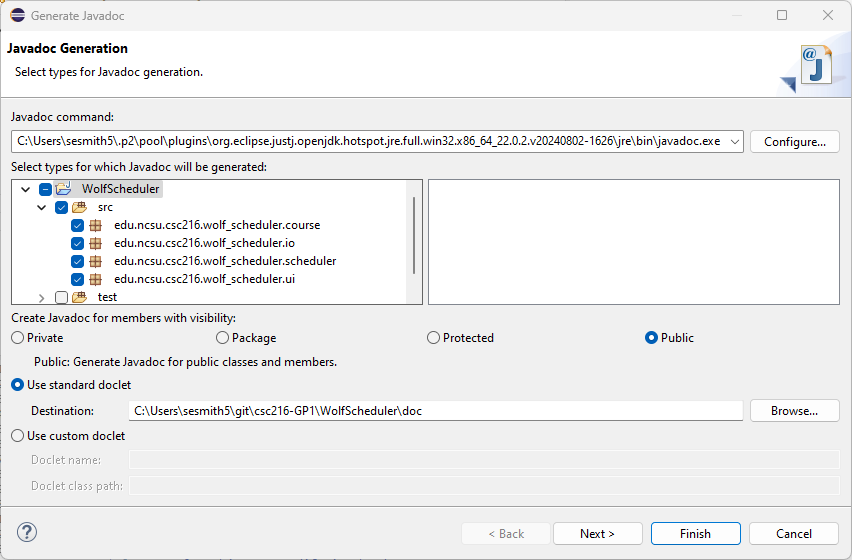Select Private visibility radio button

click(17, 338)
